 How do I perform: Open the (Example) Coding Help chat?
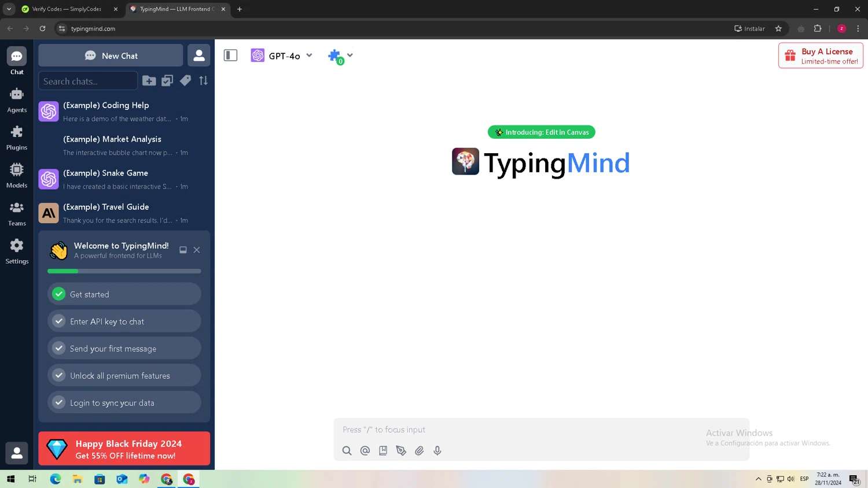click(124, 112)
